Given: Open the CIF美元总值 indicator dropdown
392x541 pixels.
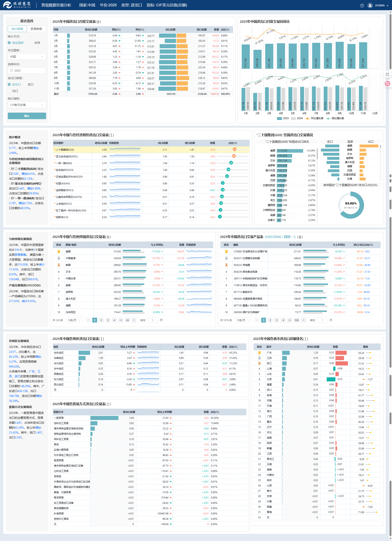Looking at the screenshot, I should pyautogui.click(x=27, y=105).
